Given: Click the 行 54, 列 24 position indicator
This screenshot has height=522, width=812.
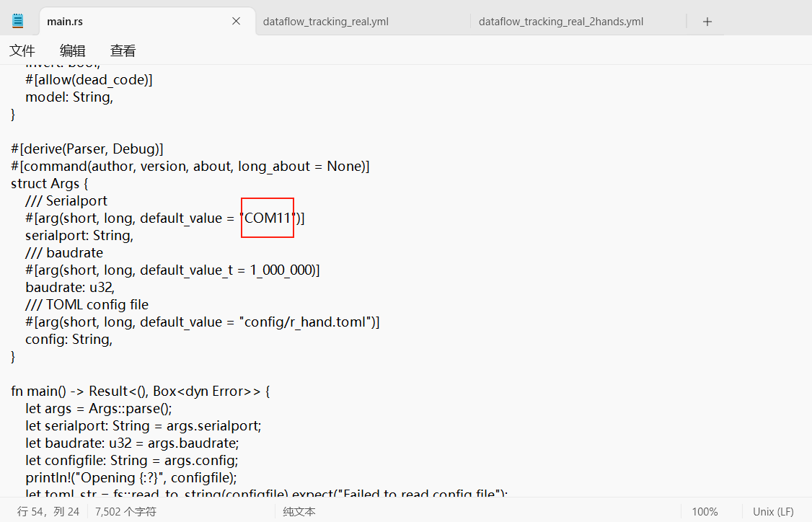Looking at the screenshot, I should point(48,512).
